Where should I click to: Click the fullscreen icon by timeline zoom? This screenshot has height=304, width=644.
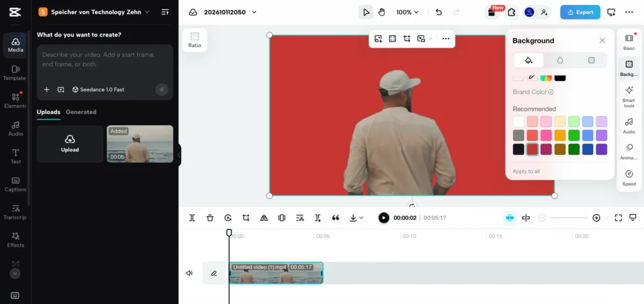(x=618, y=218)
